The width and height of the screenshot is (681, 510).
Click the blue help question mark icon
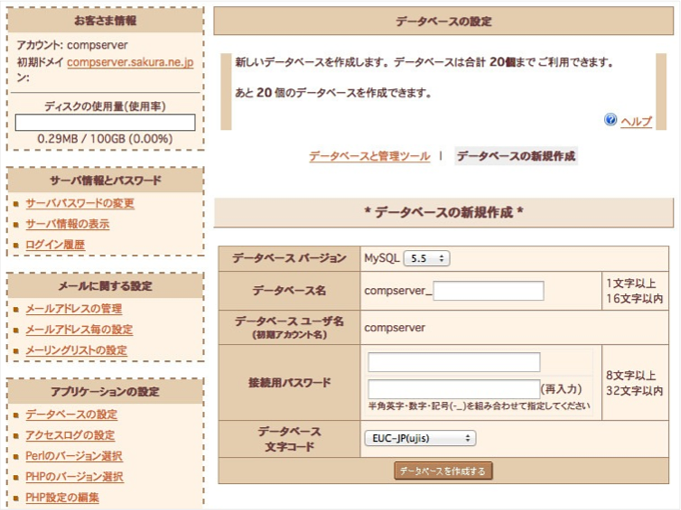point(610,119)
